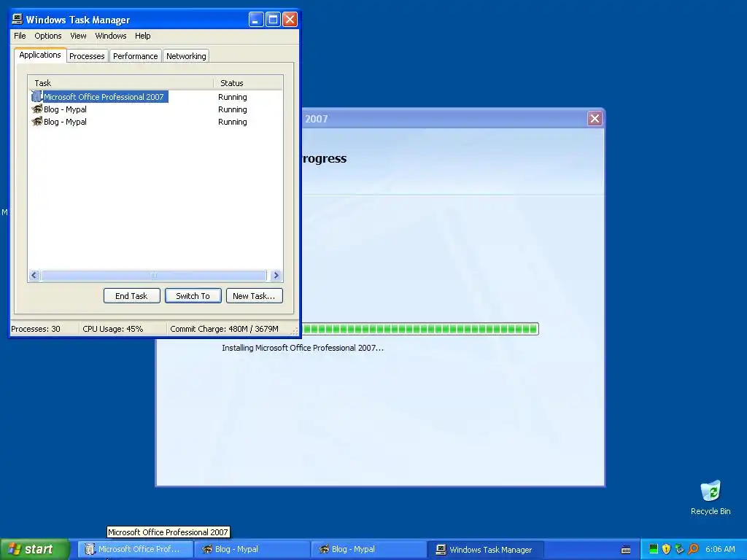Open the View menu
Screen dimensions: 747x560
[78, 36]
